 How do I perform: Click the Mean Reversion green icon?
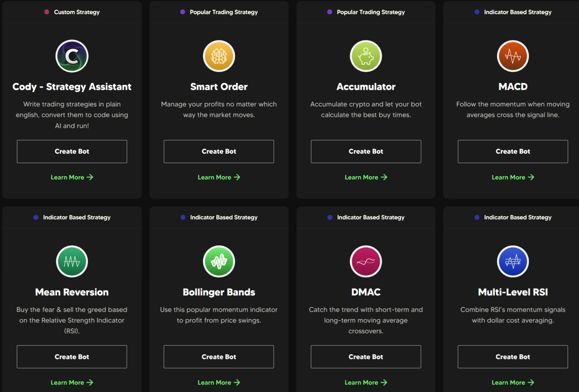[x=72, y=261]
